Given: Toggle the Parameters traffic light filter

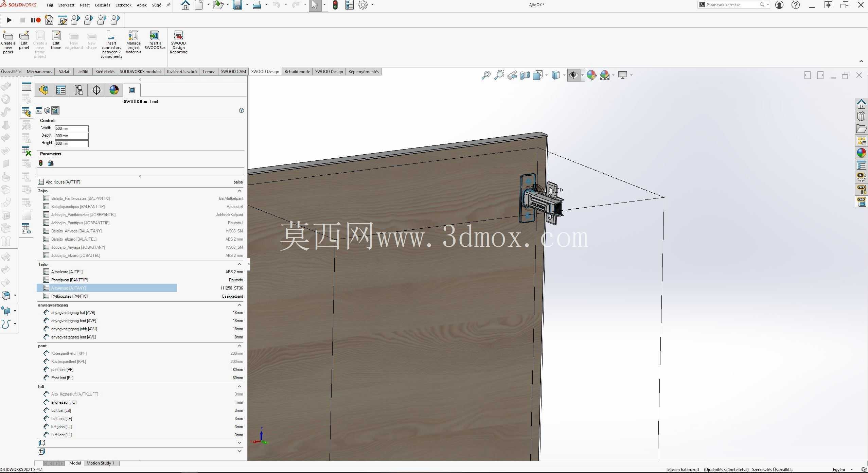Looking at the screenshot, I should [x=41, y=163].
